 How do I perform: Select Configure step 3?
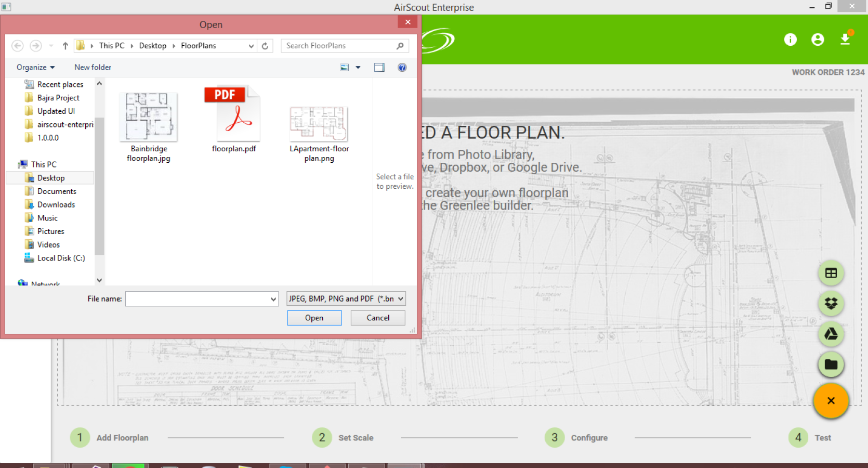coord(576,438)
